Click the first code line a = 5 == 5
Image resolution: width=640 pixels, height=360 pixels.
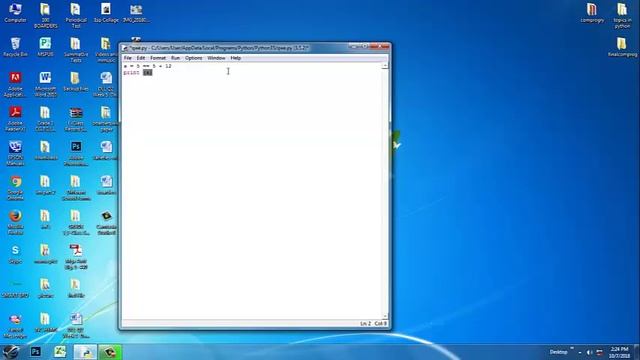pos(148,66)
